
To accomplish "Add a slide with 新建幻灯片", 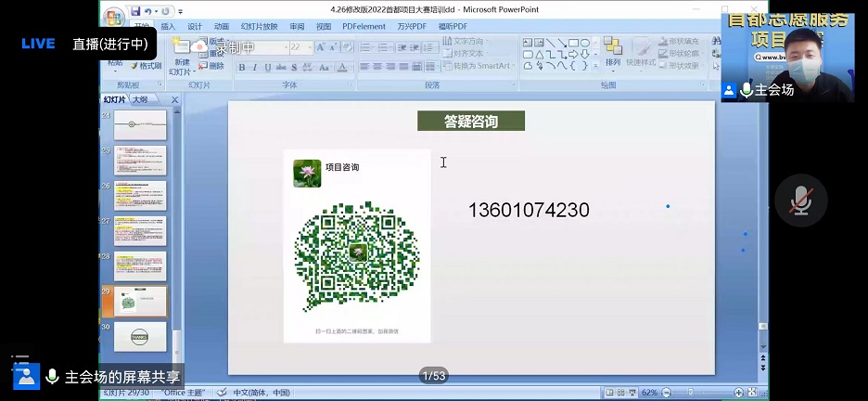I will point(182,58).
